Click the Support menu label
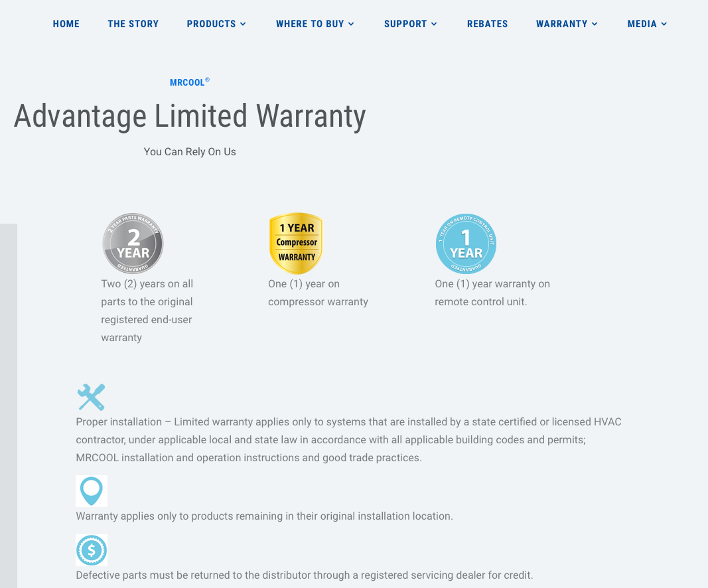Viewport: 708px width, 588px height. tap(405, 24)
